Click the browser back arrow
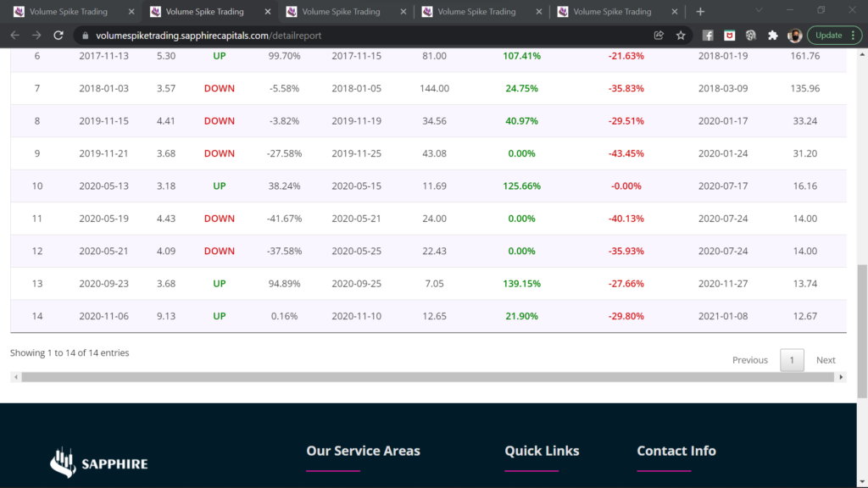This screenshot has width=868, height=488. pyautogui.click(x=14, y=36)
